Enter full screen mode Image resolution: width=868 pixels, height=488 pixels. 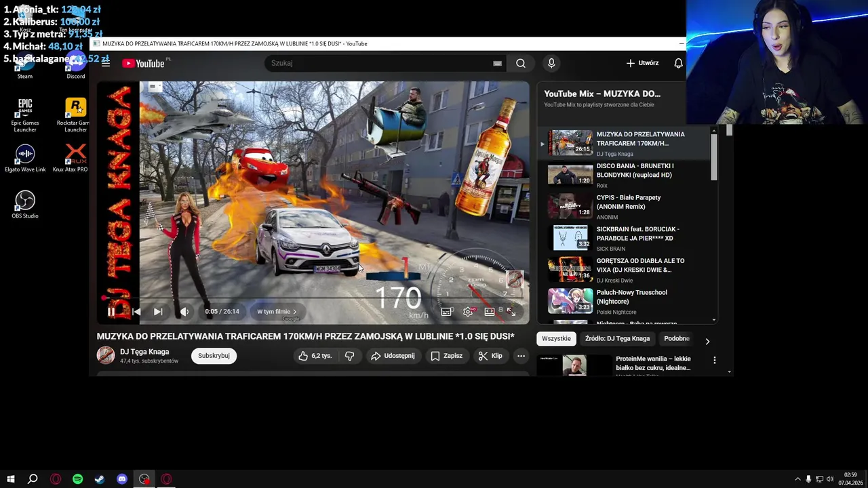[x=511, y=312]
